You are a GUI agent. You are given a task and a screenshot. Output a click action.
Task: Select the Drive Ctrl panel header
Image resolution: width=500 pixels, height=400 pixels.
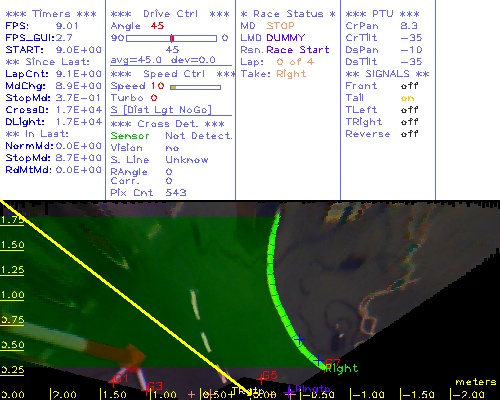pyautogui.click(x=170, y=14)
